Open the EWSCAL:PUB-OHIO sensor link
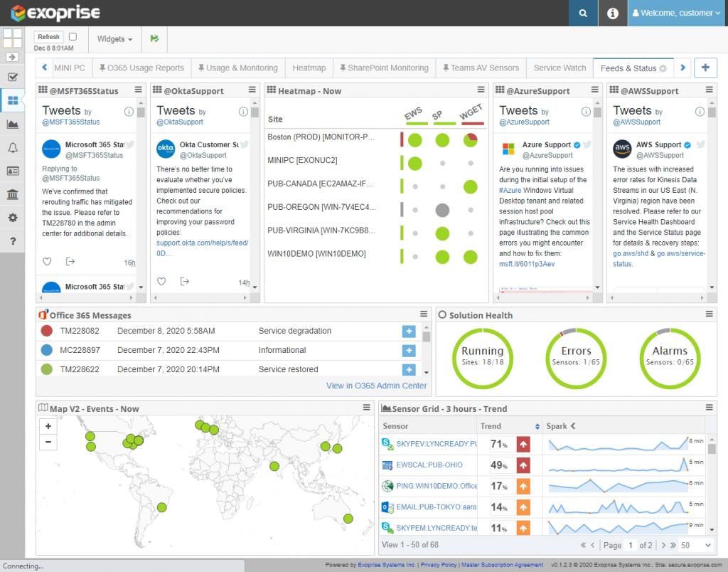Viewport: 728px width, 572px height. [429, 465]
